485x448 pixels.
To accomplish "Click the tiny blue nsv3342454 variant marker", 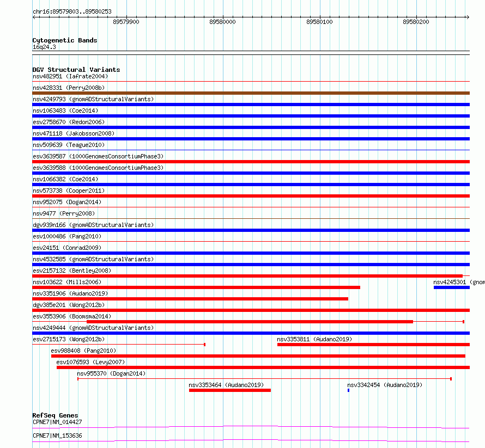I will 349,390.
